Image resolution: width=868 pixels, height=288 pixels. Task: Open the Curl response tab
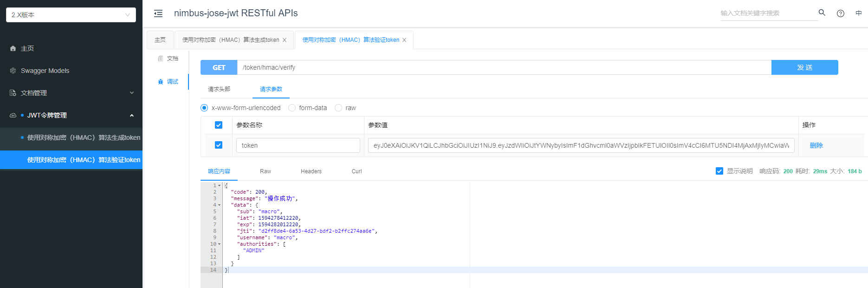356,171
